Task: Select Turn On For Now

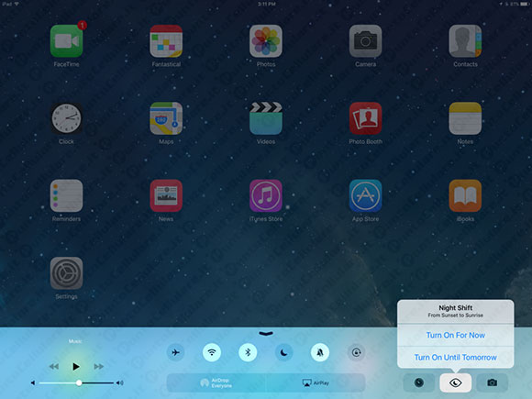Action: (x=456, y=335)
